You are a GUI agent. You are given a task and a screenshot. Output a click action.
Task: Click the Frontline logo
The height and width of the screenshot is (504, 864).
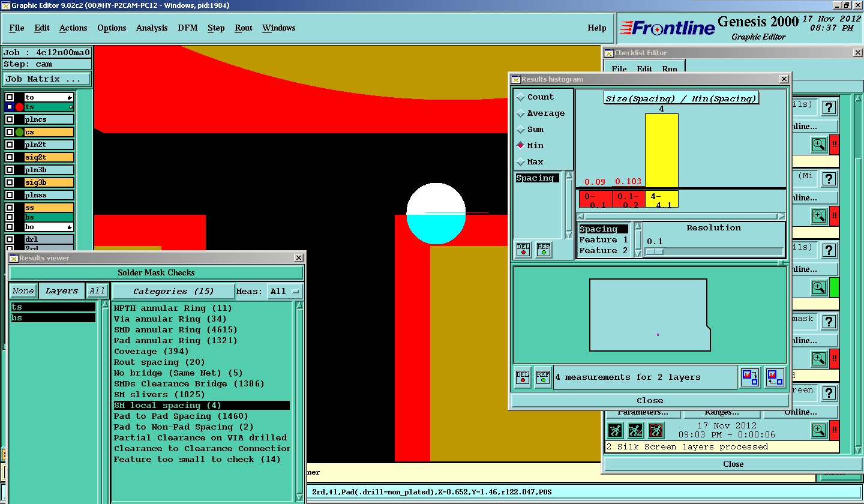667,28
